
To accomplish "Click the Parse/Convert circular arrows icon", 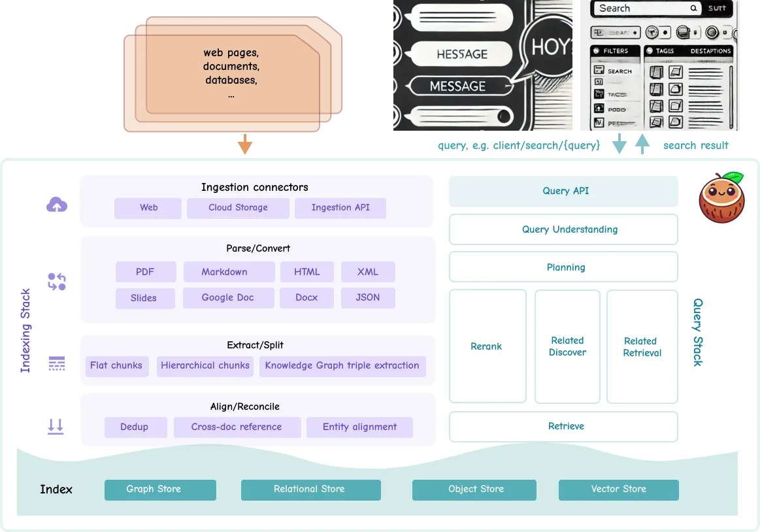I will pos(57,280).
